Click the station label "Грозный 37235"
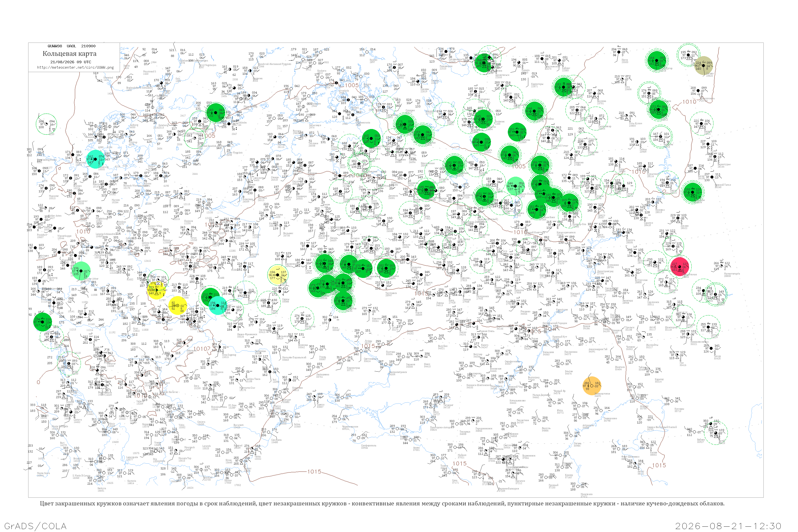 554,486
